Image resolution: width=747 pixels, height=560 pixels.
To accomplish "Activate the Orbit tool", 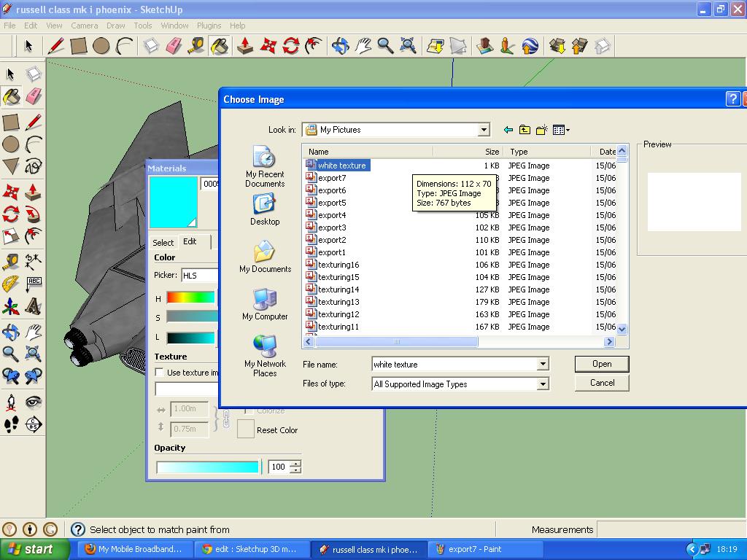I will (x=11, y=332).
